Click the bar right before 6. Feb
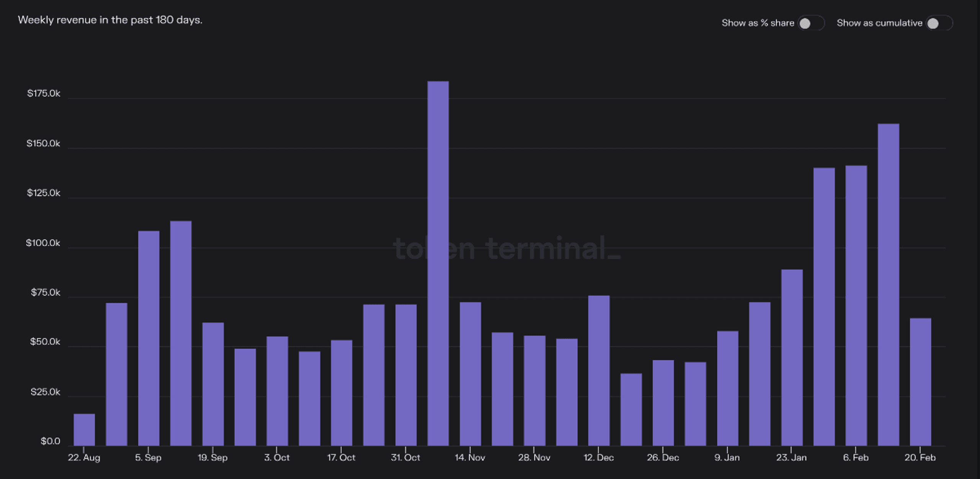 [824, 307]
